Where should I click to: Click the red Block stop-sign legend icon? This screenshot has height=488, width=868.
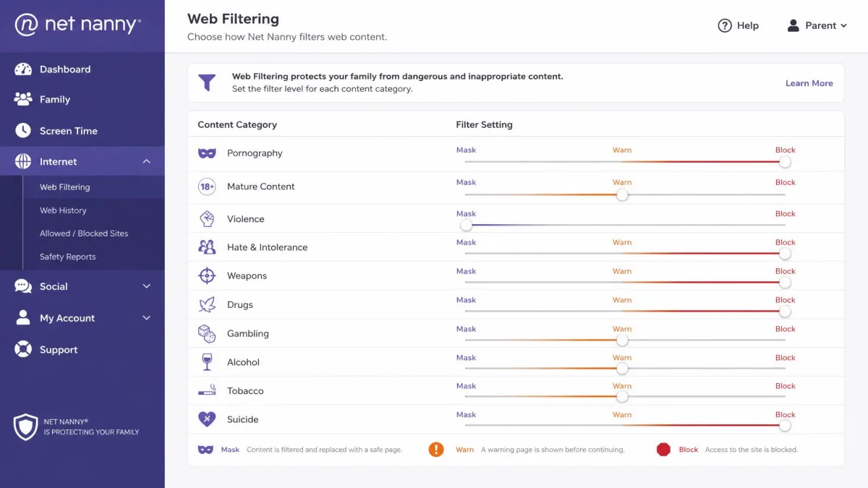663,449
